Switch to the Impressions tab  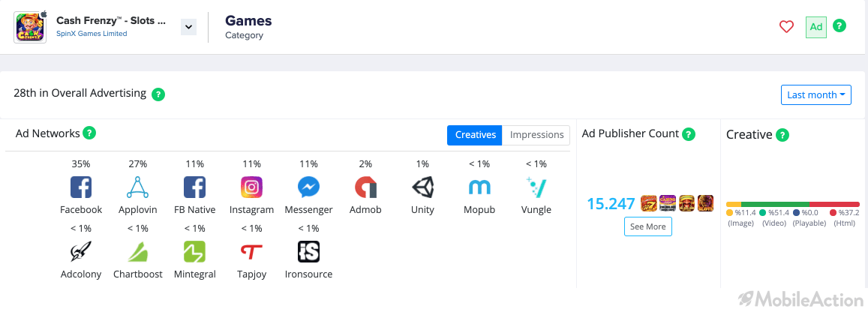536,135
